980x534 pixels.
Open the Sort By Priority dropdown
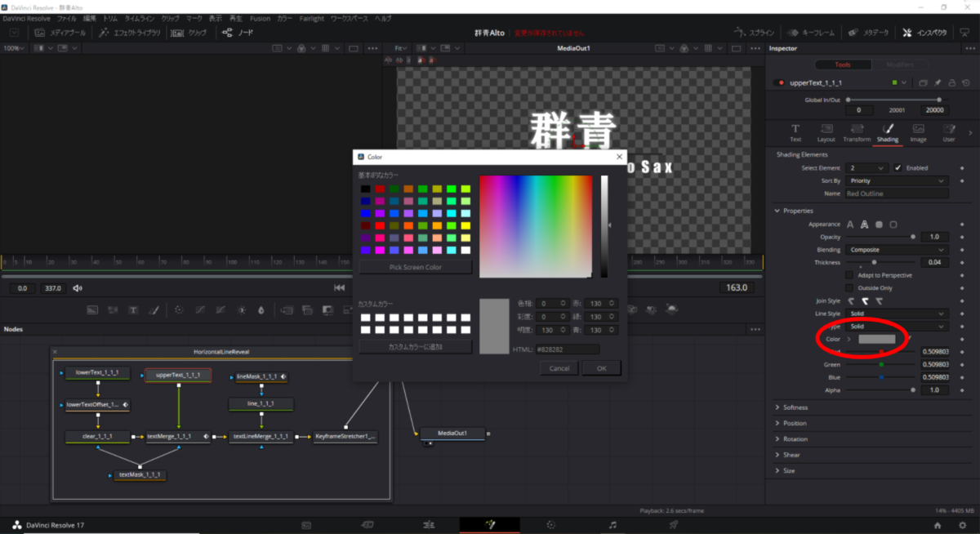(897, 180)
